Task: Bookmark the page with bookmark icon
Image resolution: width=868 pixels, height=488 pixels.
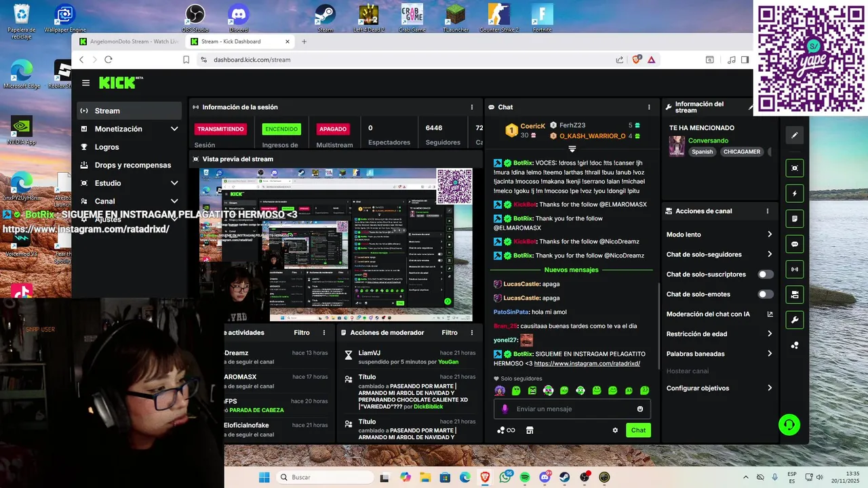Action: [x=186, y=60]
